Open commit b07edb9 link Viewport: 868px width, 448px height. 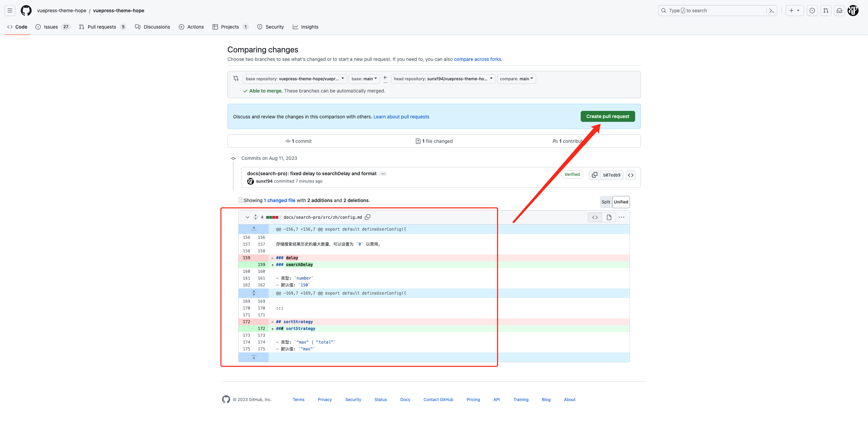point(612,175)
